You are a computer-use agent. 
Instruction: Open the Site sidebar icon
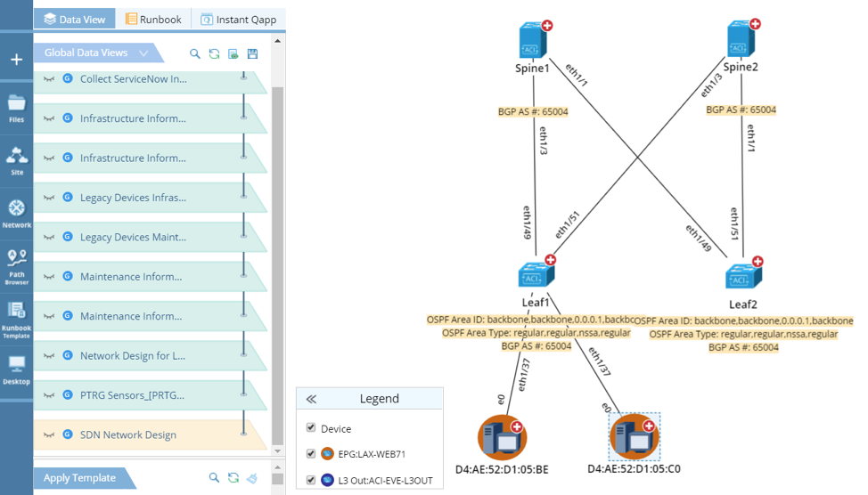pyautogui.click(x=16, y=159)
